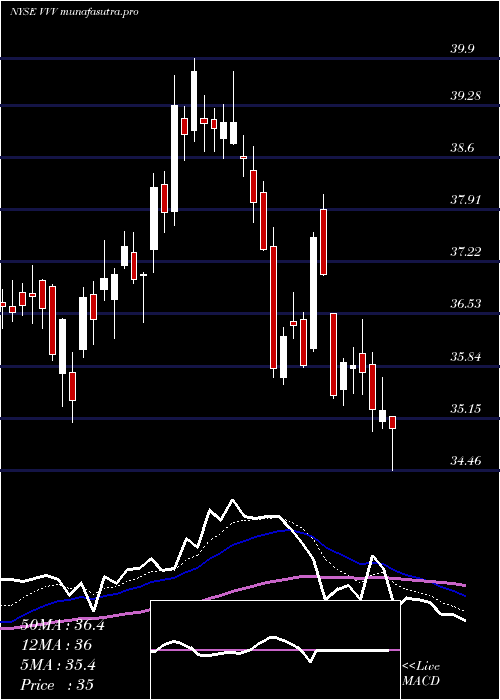
Task: Click the Price : 35 legend entry
Action: tap(57, 684)
